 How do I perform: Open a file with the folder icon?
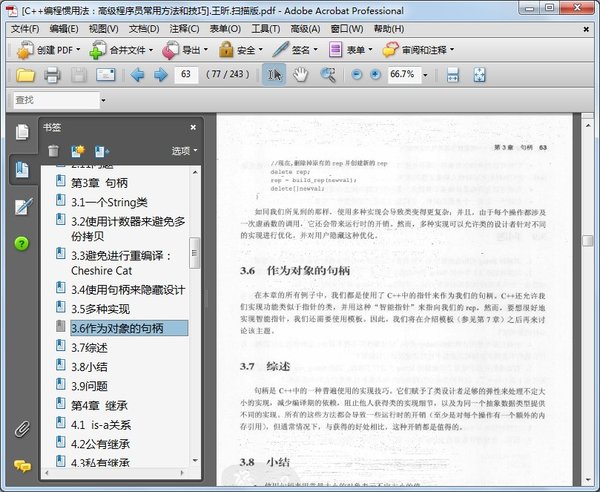point(25,75)
